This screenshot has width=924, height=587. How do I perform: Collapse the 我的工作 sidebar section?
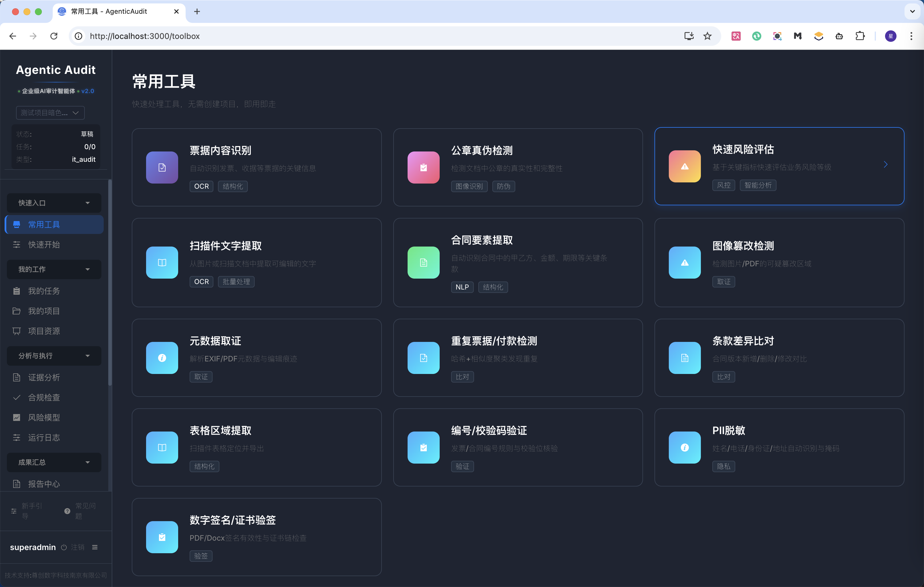pos(87,269)
